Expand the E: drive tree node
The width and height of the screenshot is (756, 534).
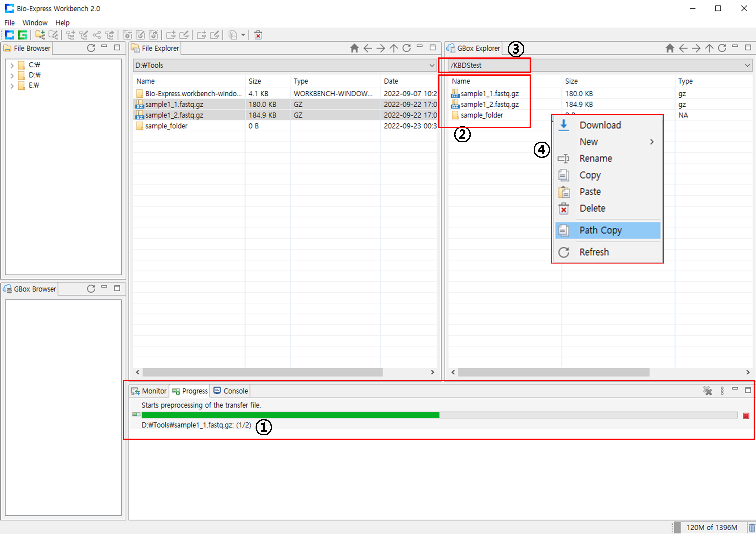click(x=12, y=86)
